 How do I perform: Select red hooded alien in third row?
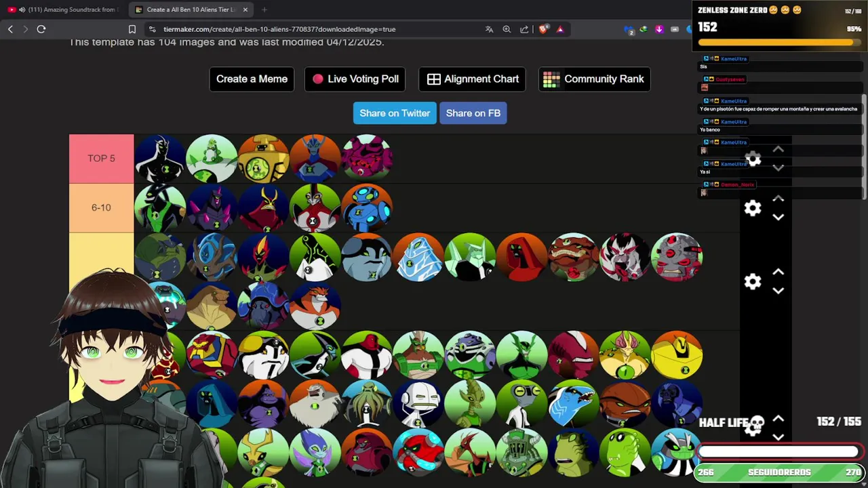[x=521, y=258]
